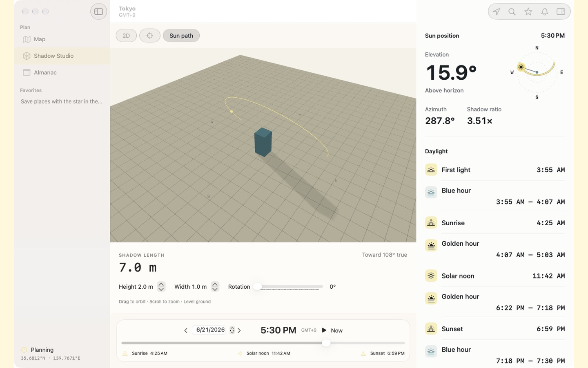This screenshot has height=368, width=588.
Task: Click the Sunset row icon
Action: (x=431, y=329)
